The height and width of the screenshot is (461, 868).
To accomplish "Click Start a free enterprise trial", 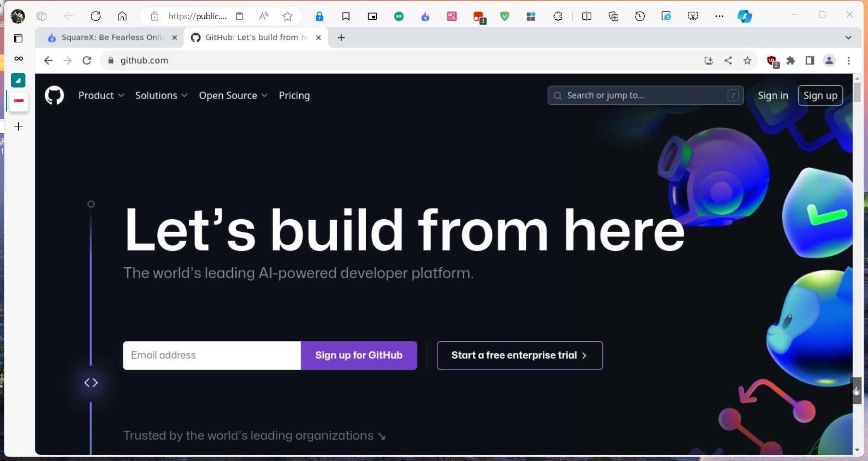I will pyautogui.click(x=520, y=355).
